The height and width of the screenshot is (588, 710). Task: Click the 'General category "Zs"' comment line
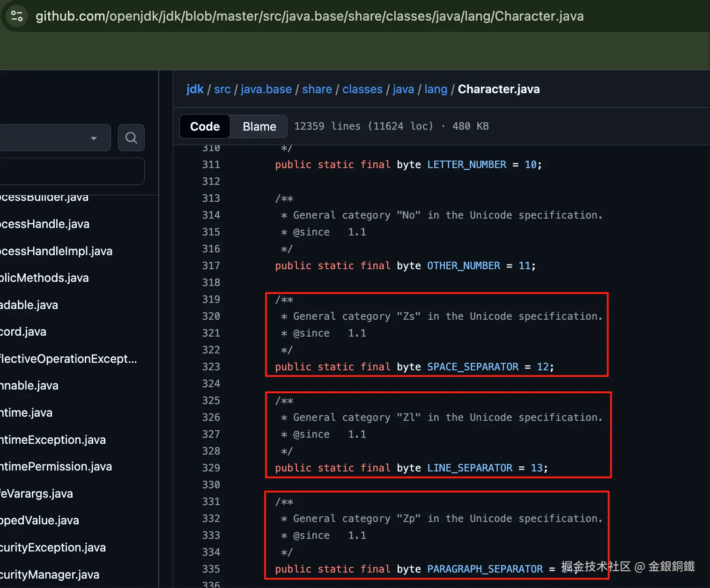(x=442, y=316)
